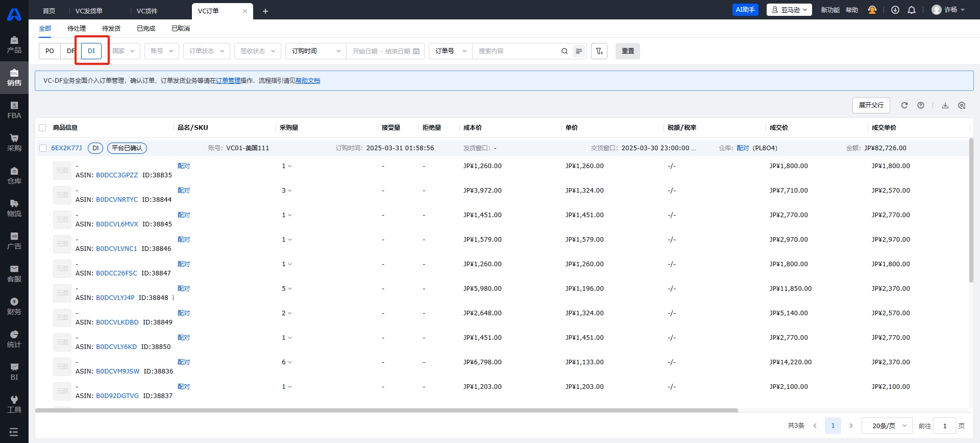Open the 仓库 sidebar module
980x443 pixels.
14,175
